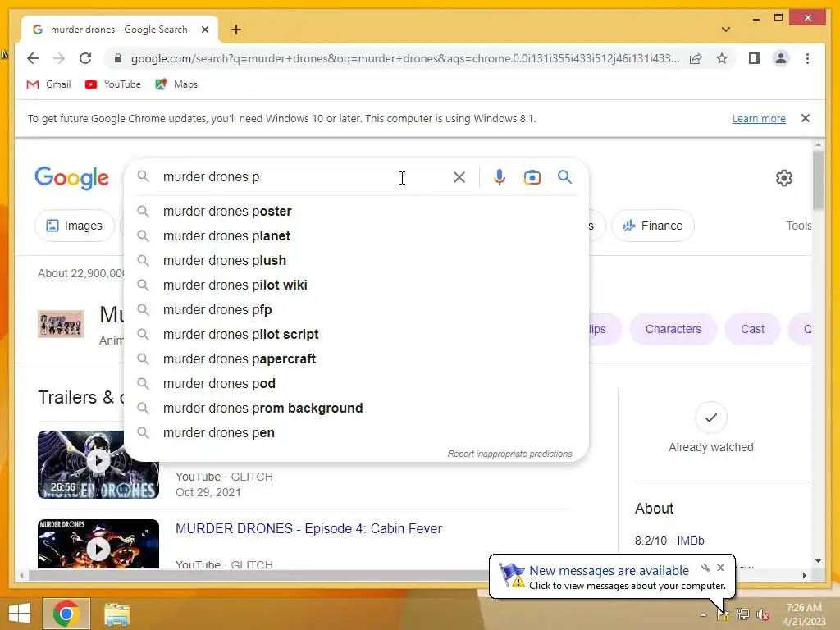Submit search with the blue magnifier icon
The width and height of the screenshot is (840, 630).
point(564,177)
